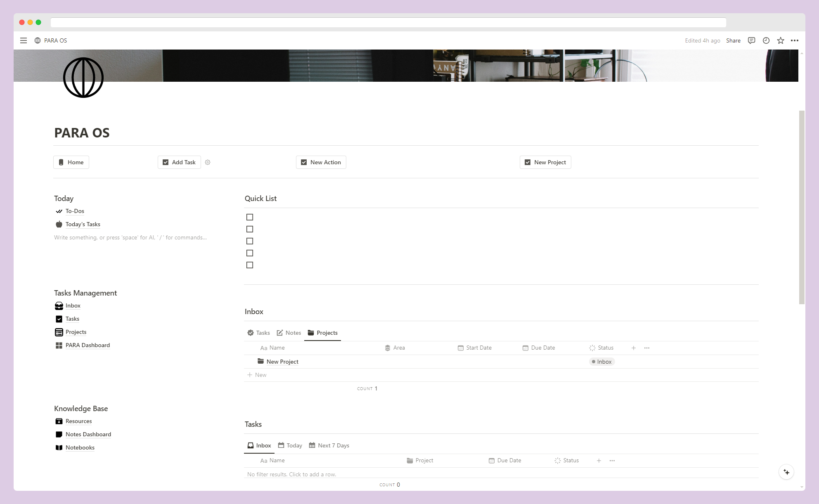The width and height of the screenshot is (819, 504).
Task: Favorite this page with the star icon
Action: click(x=781, y=40)
